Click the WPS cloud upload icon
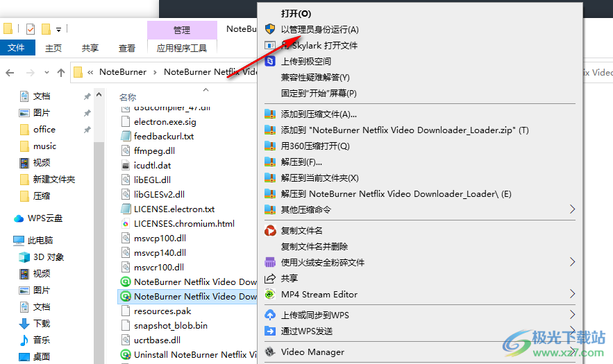 tap(270, 315)
